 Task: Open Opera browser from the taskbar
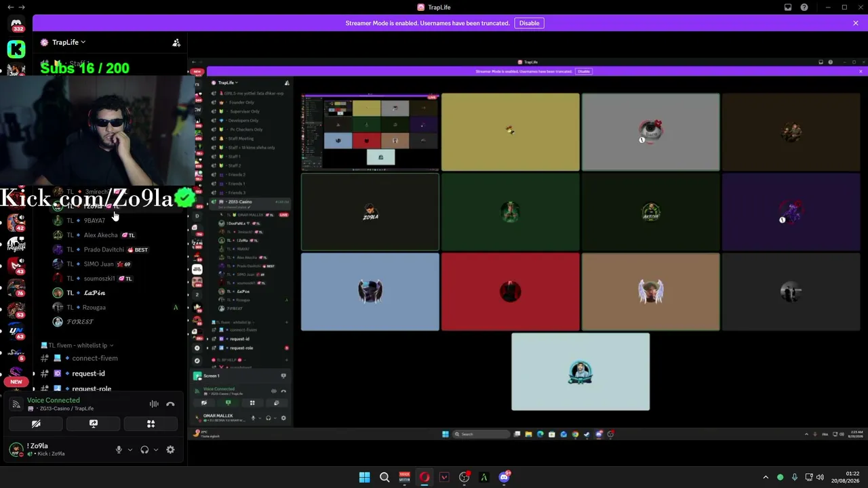[425, 477]
